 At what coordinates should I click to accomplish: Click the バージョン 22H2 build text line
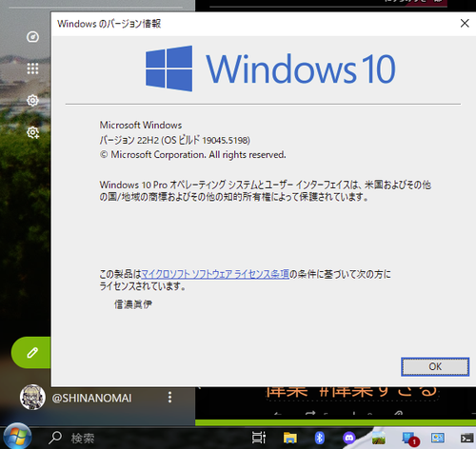pos(175,140)
